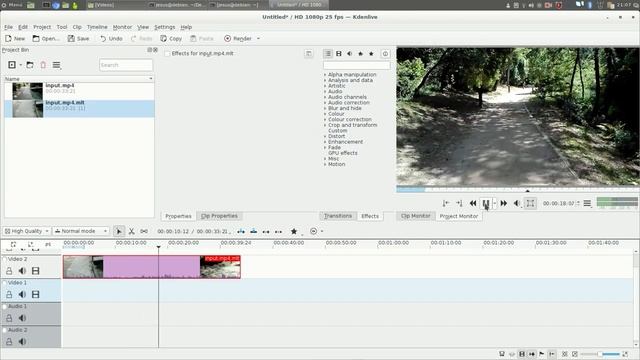Open monitor options hamburger menu

587,203
